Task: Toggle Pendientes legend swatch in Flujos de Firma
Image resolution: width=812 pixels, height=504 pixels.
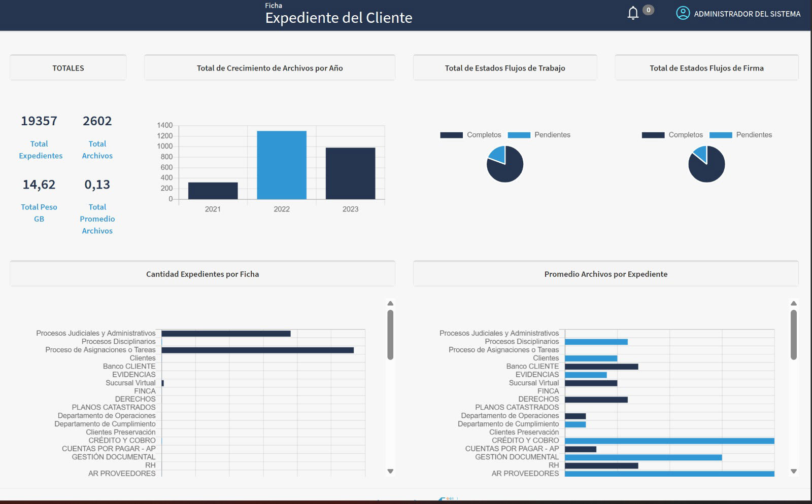Action: click(721, 135)
